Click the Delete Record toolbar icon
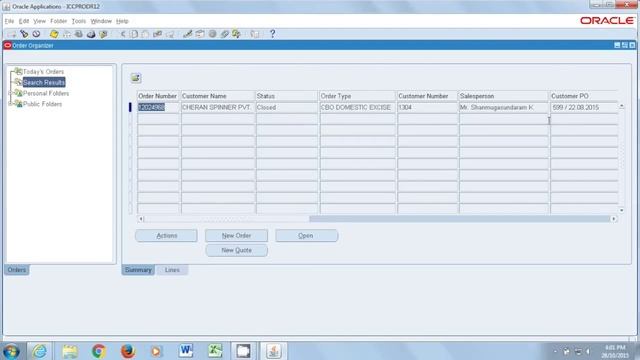640x360 pixels. [170, 34]
